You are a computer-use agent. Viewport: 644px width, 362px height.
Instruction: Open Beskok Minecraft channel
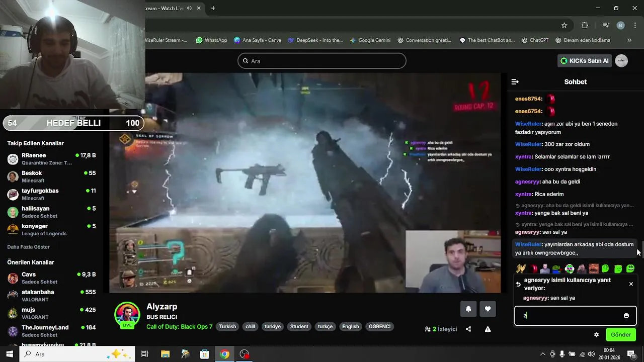coord(51,176)
